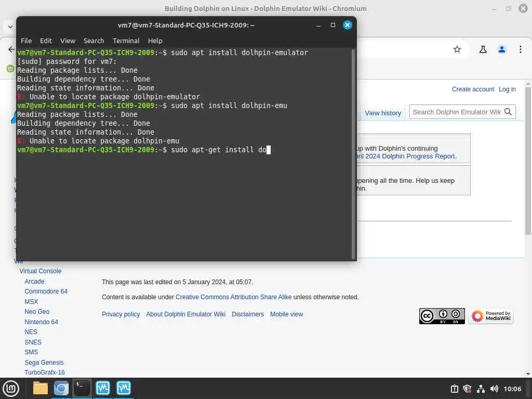Click the web page vertical scrollbar

(528, 161)
